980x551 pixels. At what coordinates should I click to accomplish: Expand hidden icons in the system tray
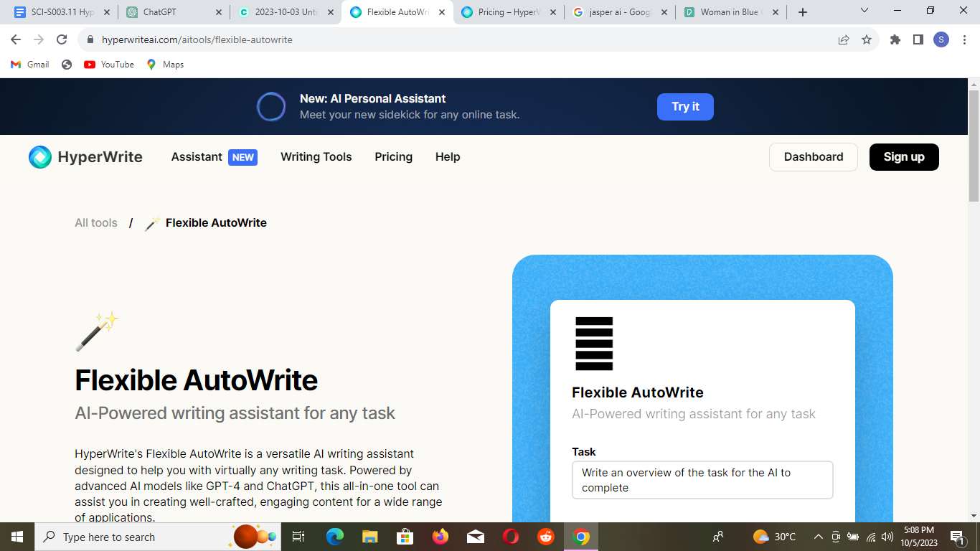pos(818,537)
